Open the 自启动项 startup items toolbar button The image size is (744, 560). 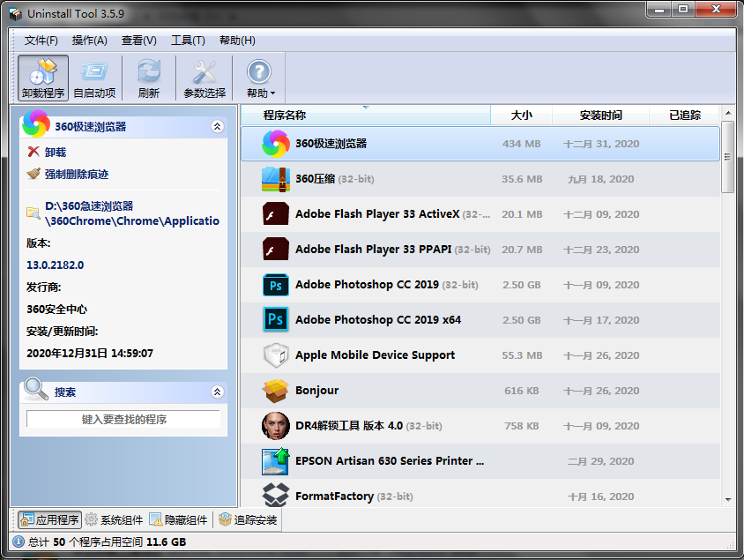pos(94,78)
